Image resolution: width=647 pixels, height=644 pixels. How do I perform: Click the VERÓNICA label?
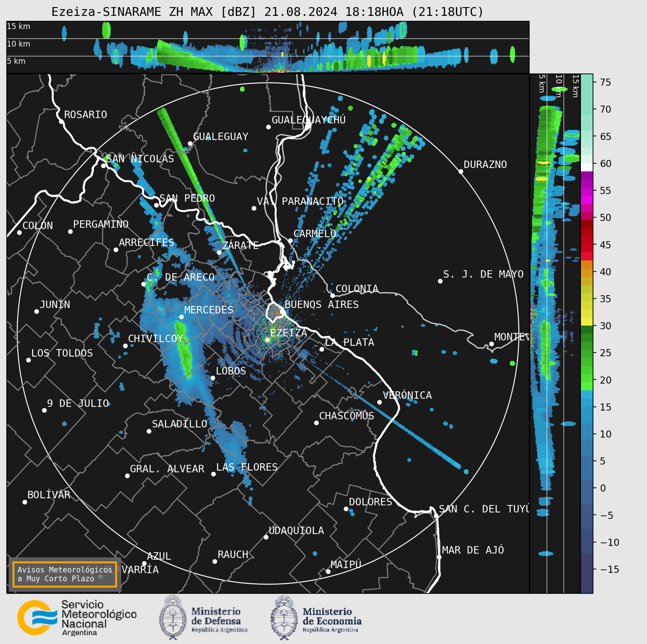tap(407, 395)
